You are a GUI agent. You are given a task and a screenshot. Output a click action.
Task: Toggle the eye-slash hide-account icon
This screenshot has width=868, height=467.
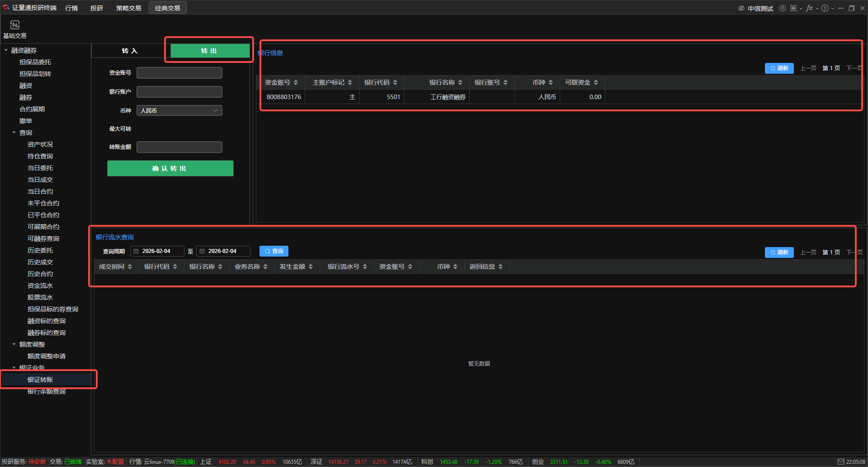coord(741,8)
